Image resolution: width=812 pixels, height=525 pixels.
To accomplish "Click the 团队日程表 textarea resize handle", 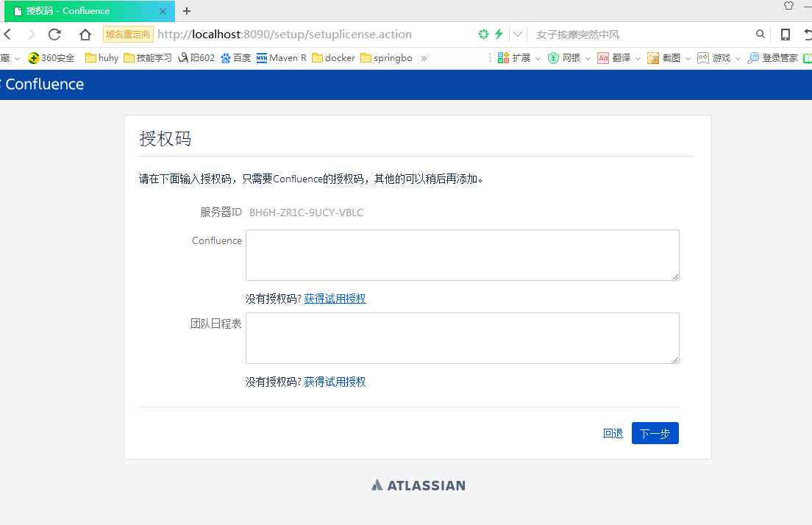I will point(675,360).
